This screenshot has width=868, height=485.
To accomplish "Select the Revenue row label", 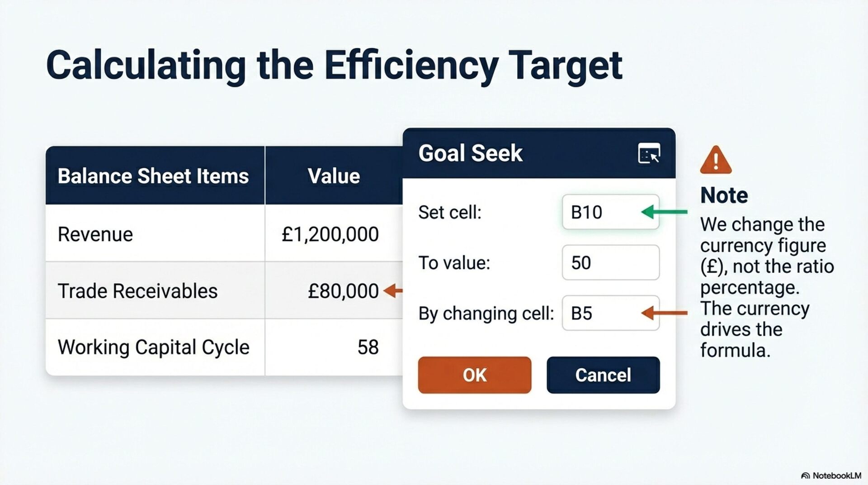I will point(95,234).
